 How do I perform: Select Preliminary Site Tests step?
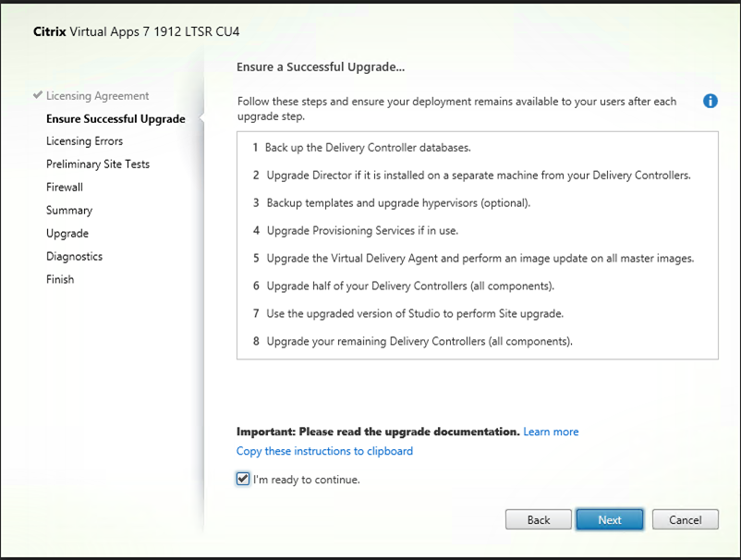[98, 164]
